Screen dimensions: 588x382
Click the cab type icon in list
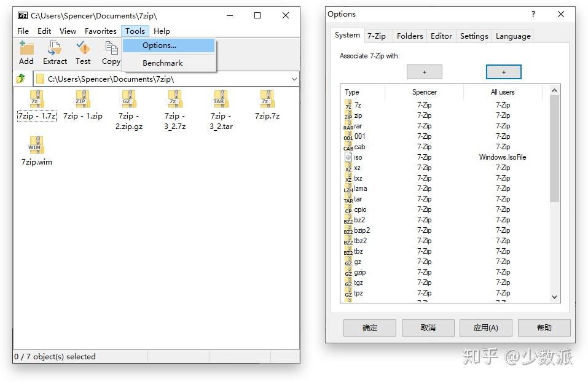click(x=348, y=147)
